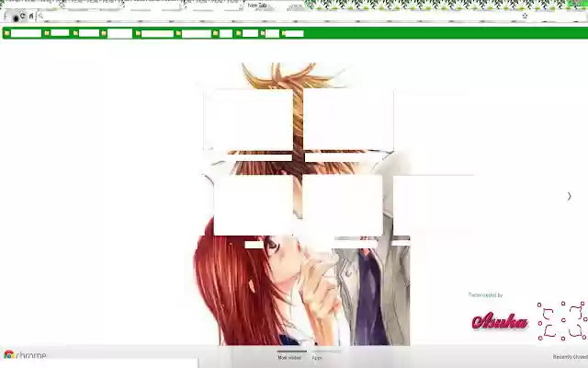Bookmark this page with the star icon
Screen dimensions: 588x368
click(x=525, y=16)
